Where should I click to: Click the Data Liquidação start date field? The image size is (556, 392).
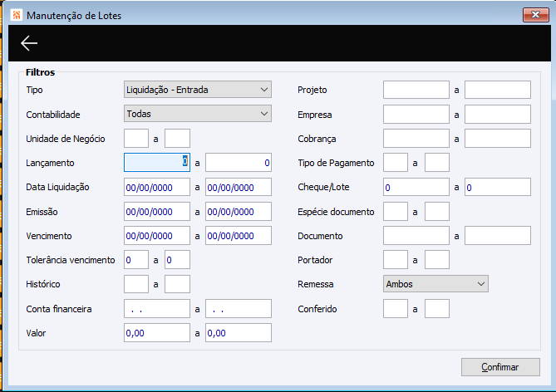coord(157,187)
